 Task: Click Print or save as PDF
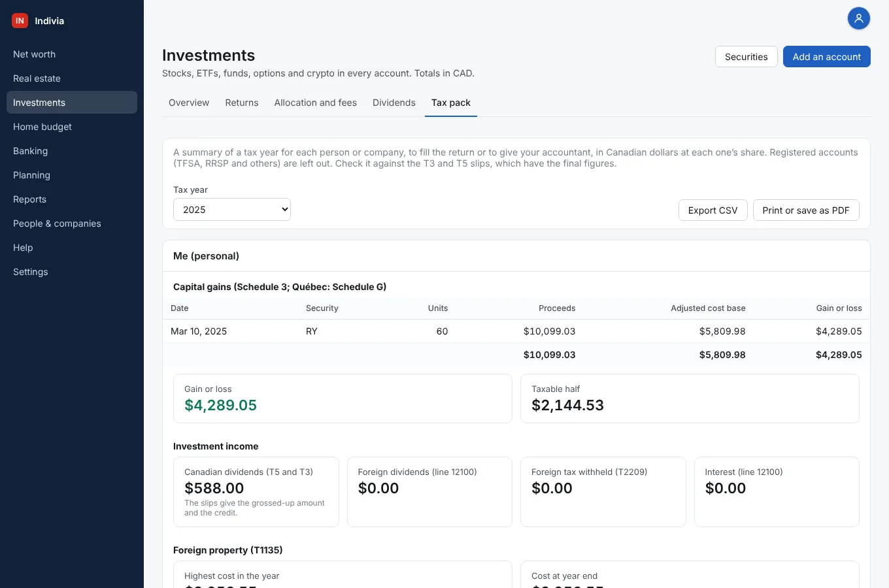(x=806, y=210)
